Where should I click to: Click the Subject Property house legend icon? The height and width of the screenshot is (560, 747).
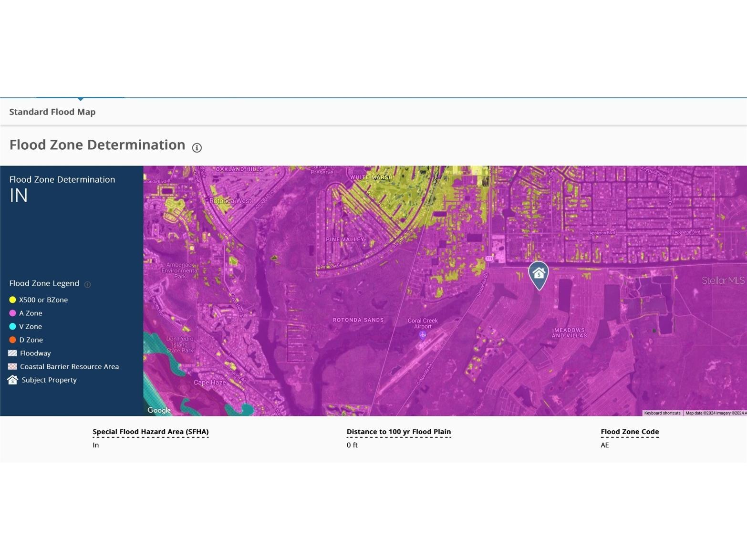(x=13, y=380)
